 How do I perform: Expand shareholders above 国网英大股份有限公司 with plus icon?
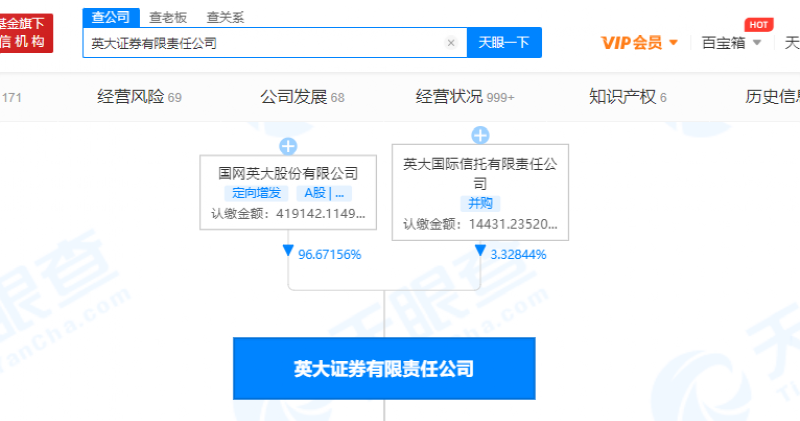point(288,146)
